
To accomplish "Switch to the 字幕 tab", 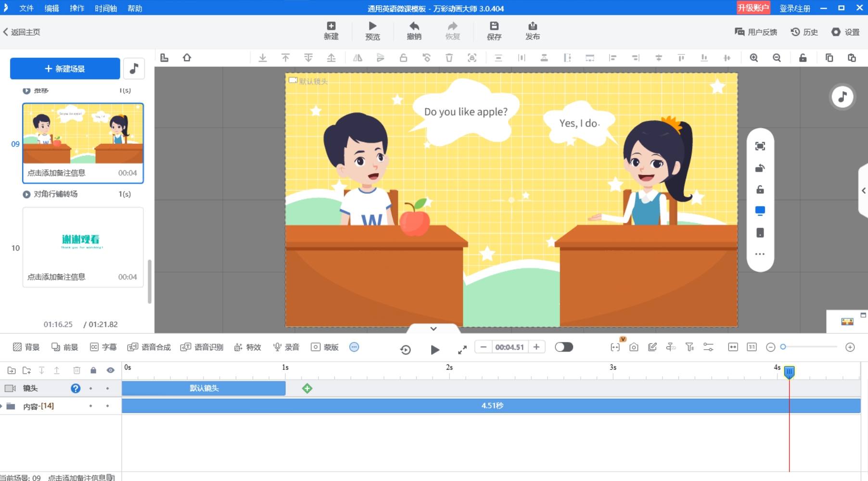I will 103,347.
